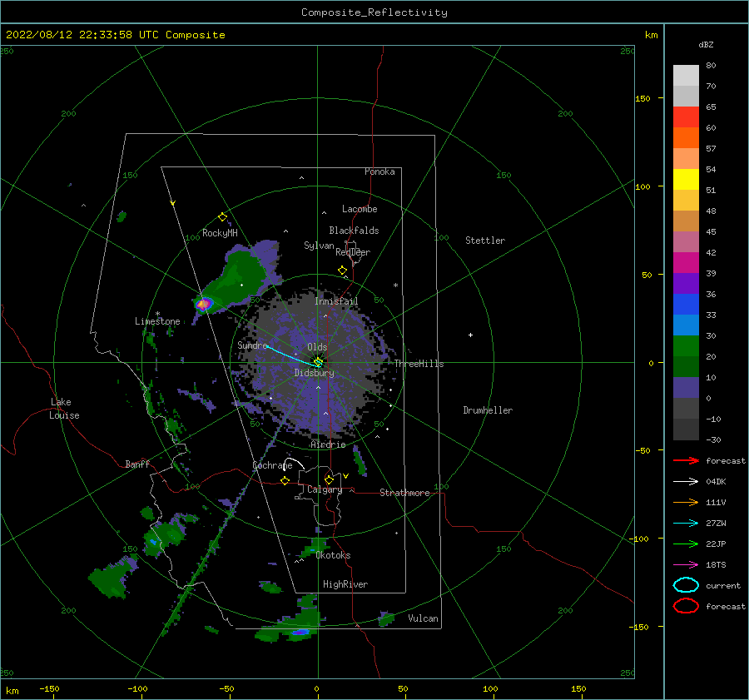Click the Airdrie city label
Viewport: 749px width, 700px height.
click(328, 444)
